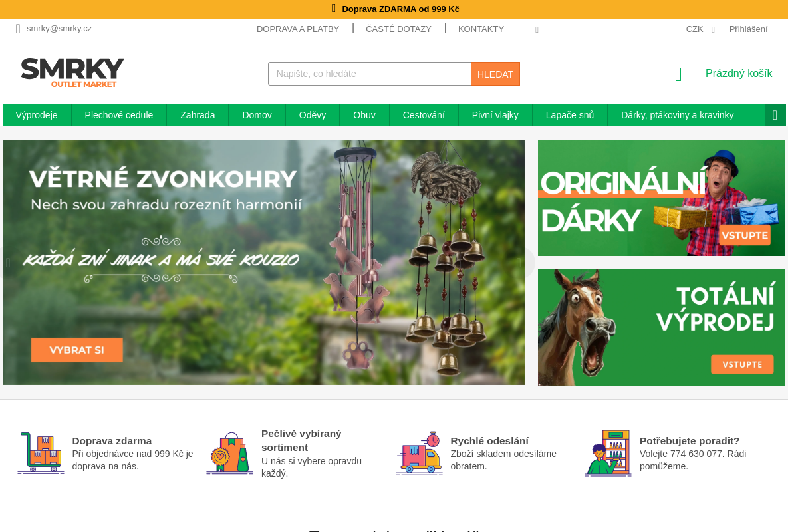The height and width of the screenshot is (532, 798).
Task: Expand the top links overflow arrow
Action: click(x=537, y=29)
